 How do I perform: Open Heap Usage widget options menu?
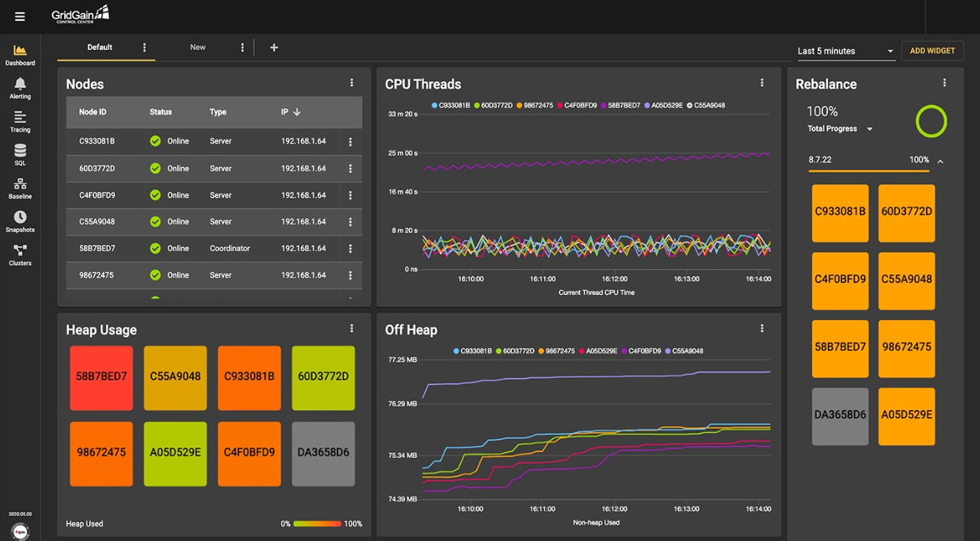tap(351, 329)
